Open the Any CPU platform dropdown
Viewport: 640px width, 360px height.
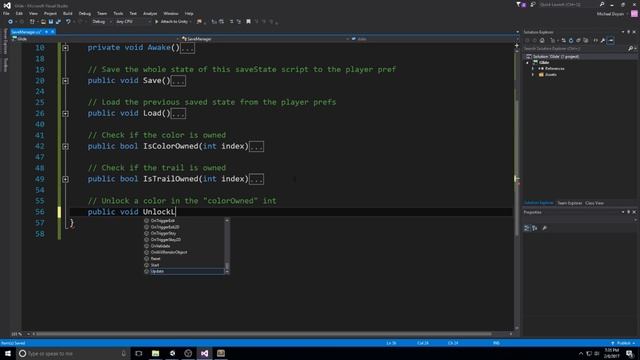tap(132, 22)
